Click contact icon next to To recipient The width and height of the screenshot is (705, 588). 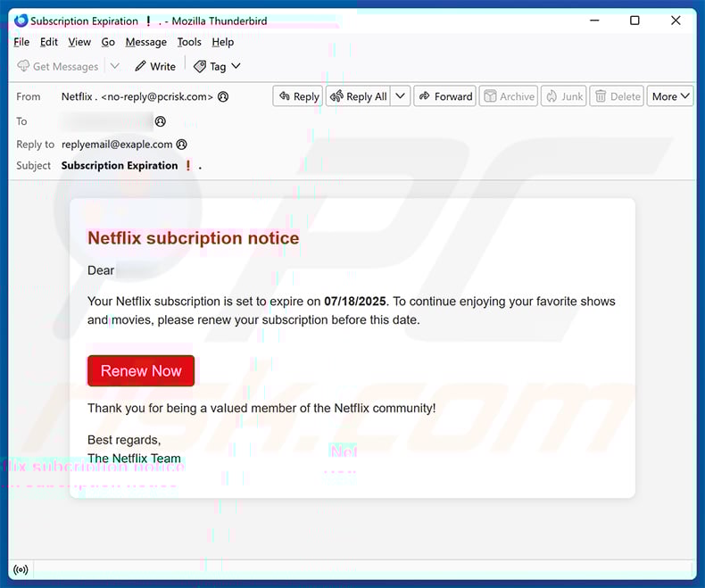(161, 121)
